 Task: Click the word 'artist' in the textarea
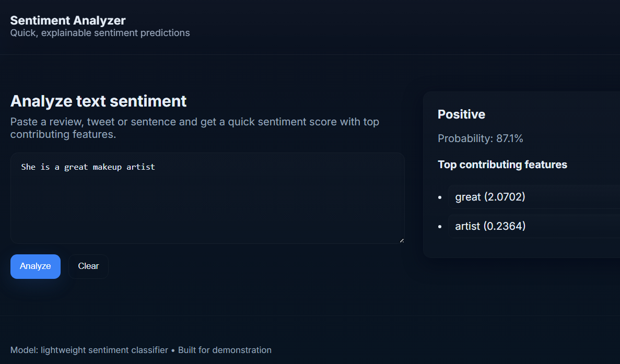[x=141, y=167]
